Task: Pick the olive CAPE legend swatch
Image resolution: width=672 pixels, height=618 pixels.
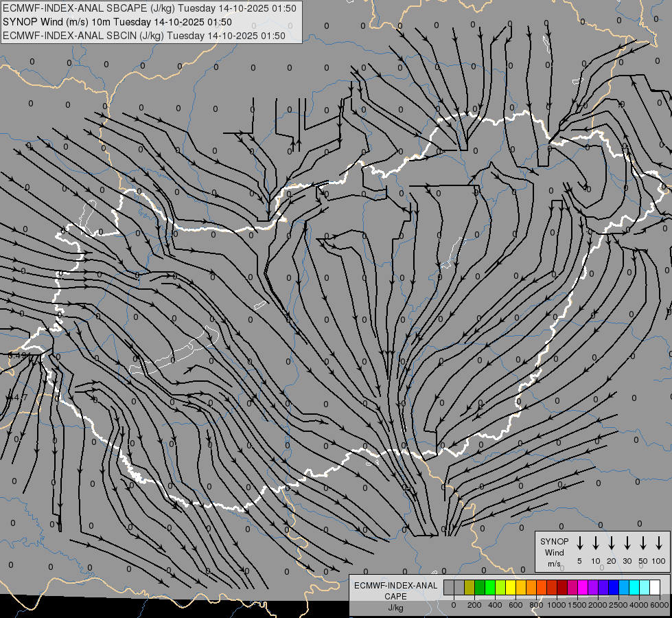Action: click(x=470, y=587)
